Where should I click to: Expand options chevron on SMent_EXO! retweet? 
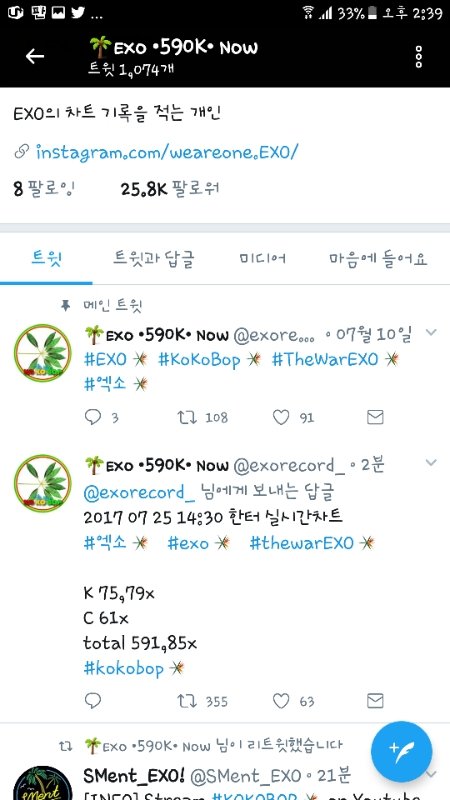(x=431, y=775)
